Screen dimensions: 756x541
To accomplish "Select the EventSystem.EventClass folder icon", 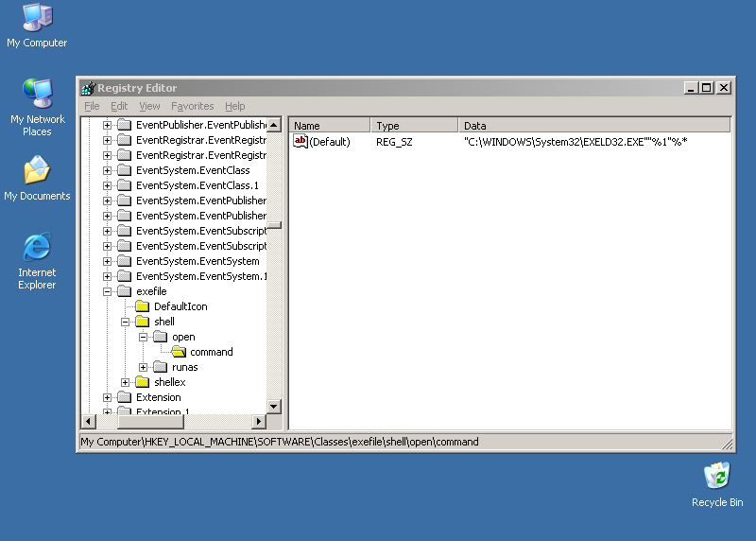I will click(125, 170).
